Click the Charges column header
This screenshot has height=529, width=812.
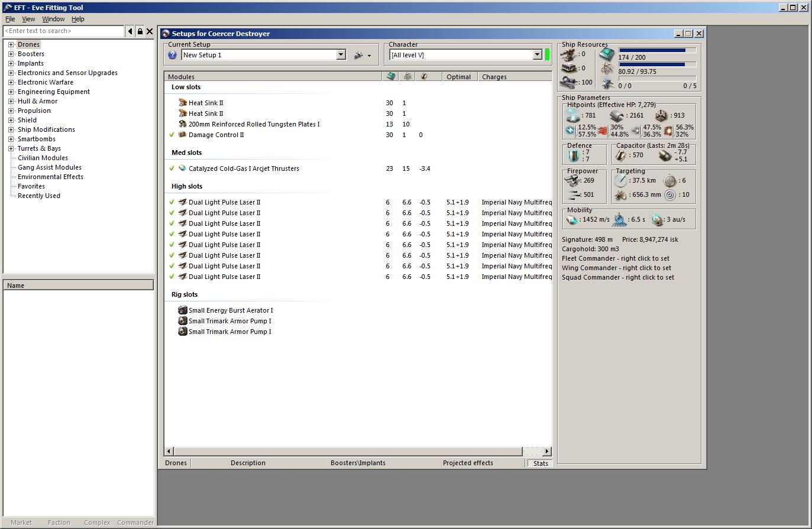pyautogui.click(x=515, y=77)
